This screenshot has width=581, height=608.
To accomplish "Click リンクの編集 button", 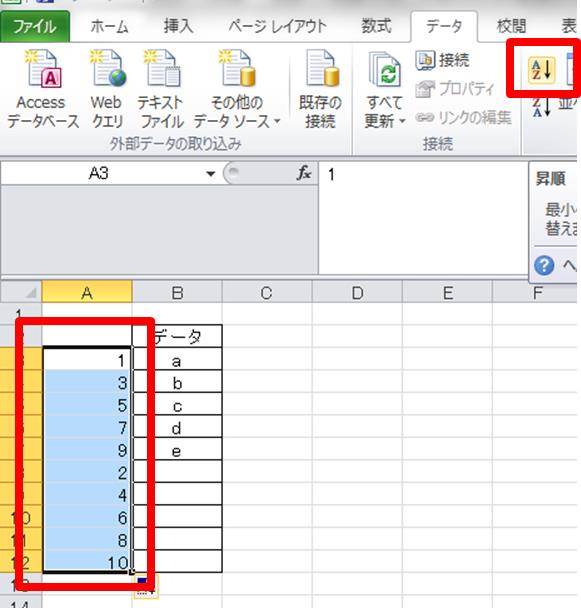I will (x=463, y=117).
